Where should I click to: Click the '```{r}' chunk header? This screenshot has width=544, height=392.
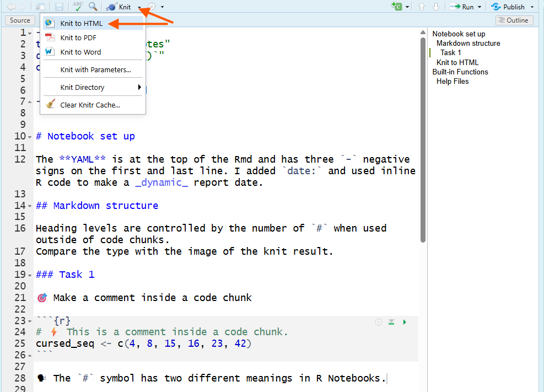point(53,320)
